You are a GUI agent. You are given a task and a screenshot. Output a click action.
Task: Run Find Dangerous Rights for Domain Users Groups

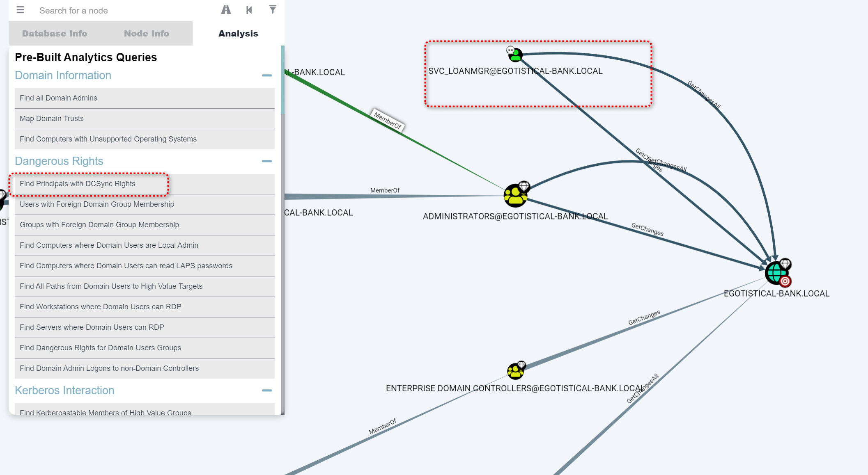[x=145, y=348]
